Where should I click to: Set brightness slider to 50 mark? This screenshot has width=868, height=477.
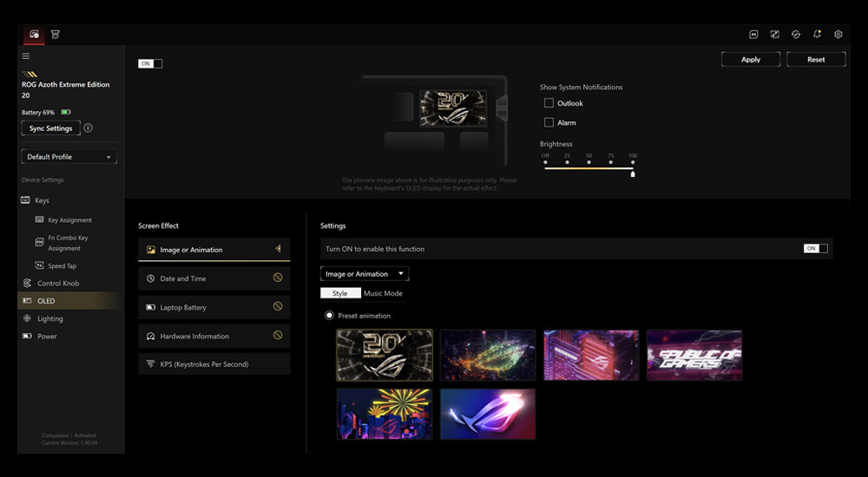pyautogui.click(x=589, y=162)
